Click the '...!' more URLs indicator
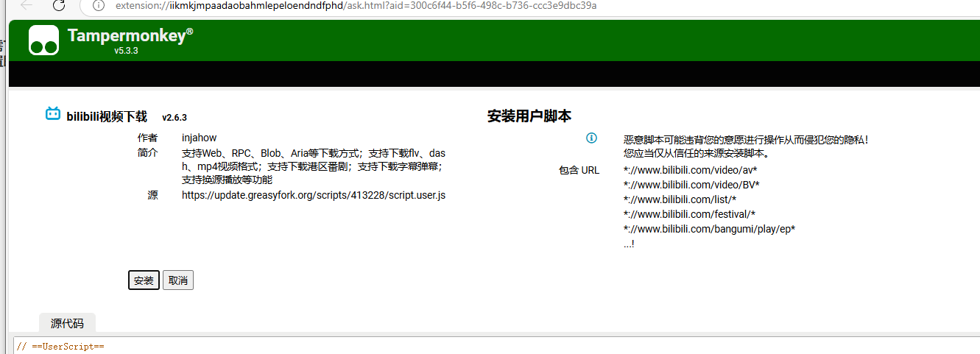Image resolution: width=980 pixels, height=354 pixels. click(x=629, y=244)
